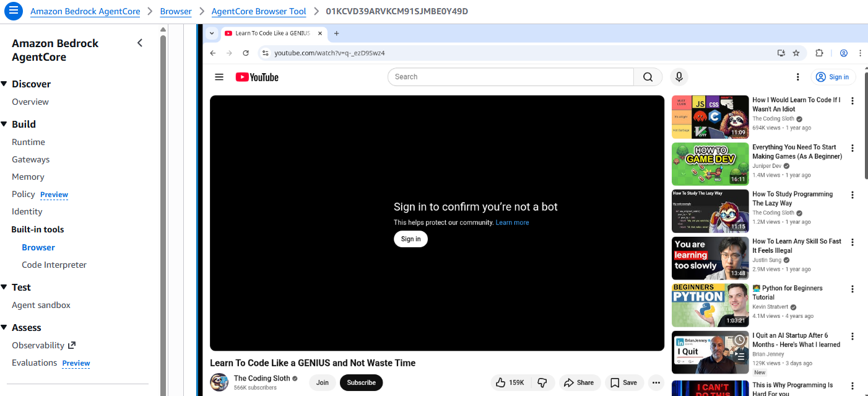Click the browser back arrow

(213, 53)
